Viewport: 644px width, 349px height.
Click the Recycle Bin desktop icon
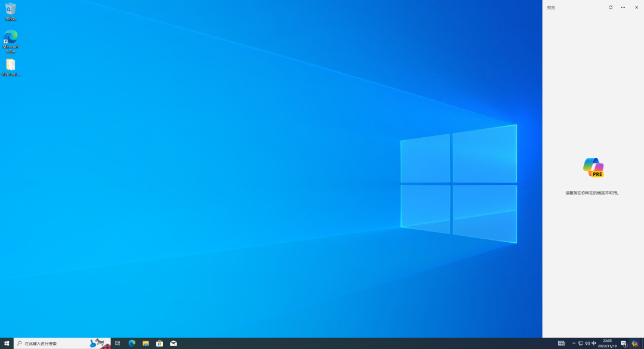click(x=11, y=12)
